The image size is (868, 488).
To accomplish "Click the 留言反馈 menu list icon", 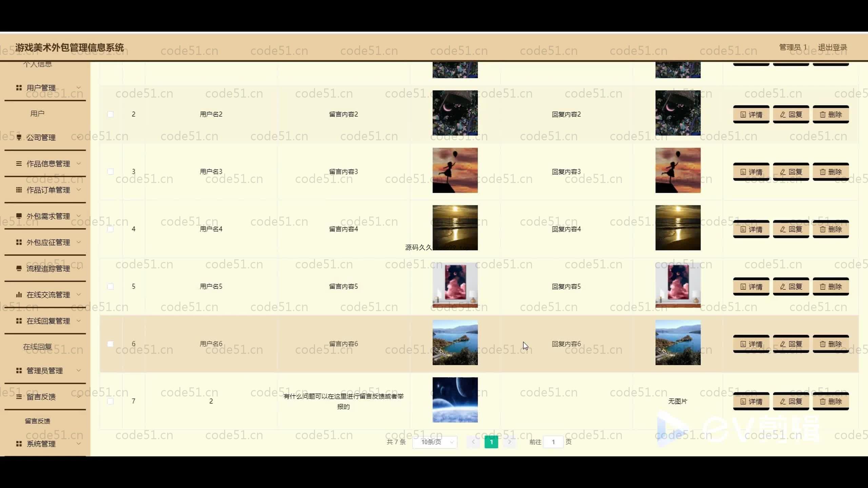I will pos(19,396).
